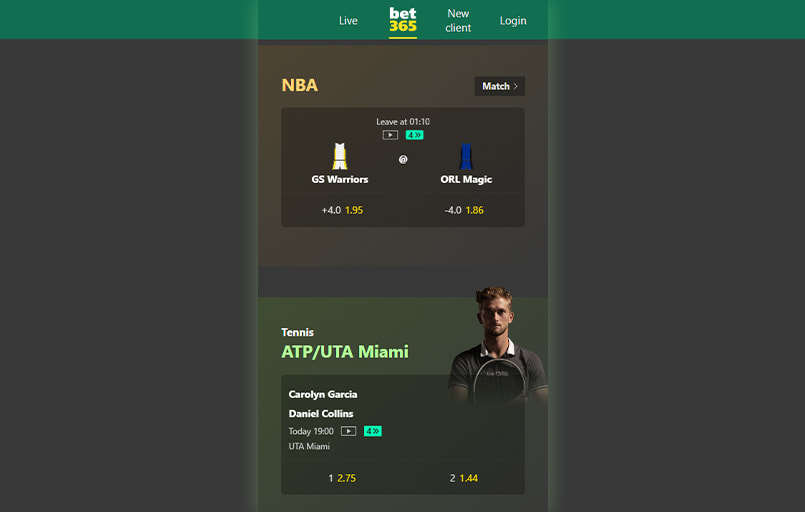Select player Daniel Collins
805x512 pixels.
(x=321, y=413)
